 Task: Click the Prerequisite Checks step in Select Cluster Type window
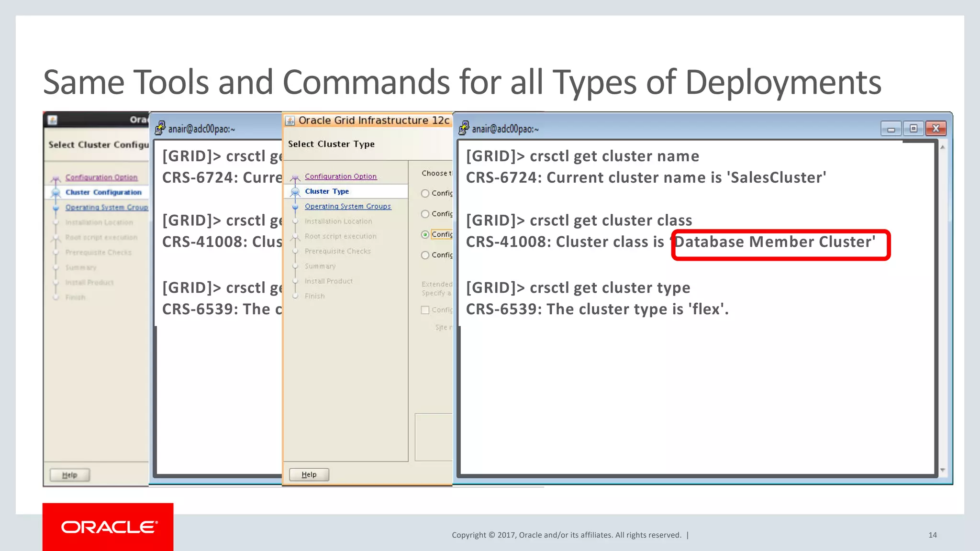click(338, 251)
